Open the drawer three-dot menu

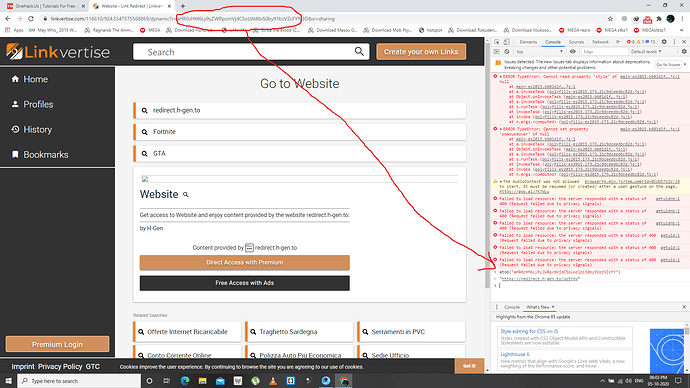coord(497,307)
